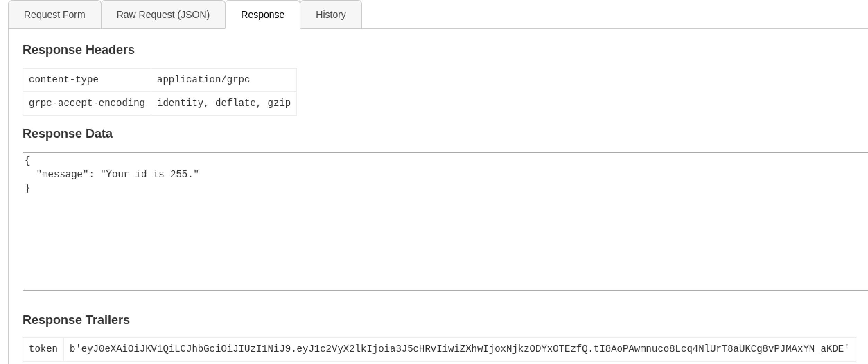Go to the History tab
Viewport: 868px width, 364px height.
pos(331,15)
